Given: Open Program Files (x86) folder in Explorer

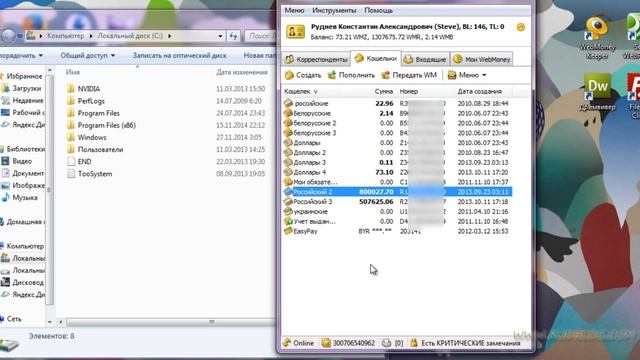Looking at the screenshot, I should click(x=101, y=125).
